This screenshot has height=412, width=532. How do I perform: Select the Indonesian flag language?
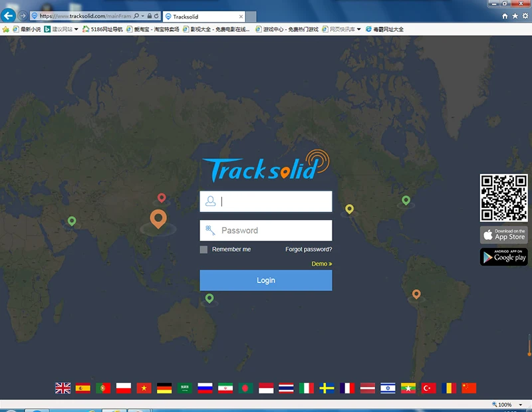266,388
